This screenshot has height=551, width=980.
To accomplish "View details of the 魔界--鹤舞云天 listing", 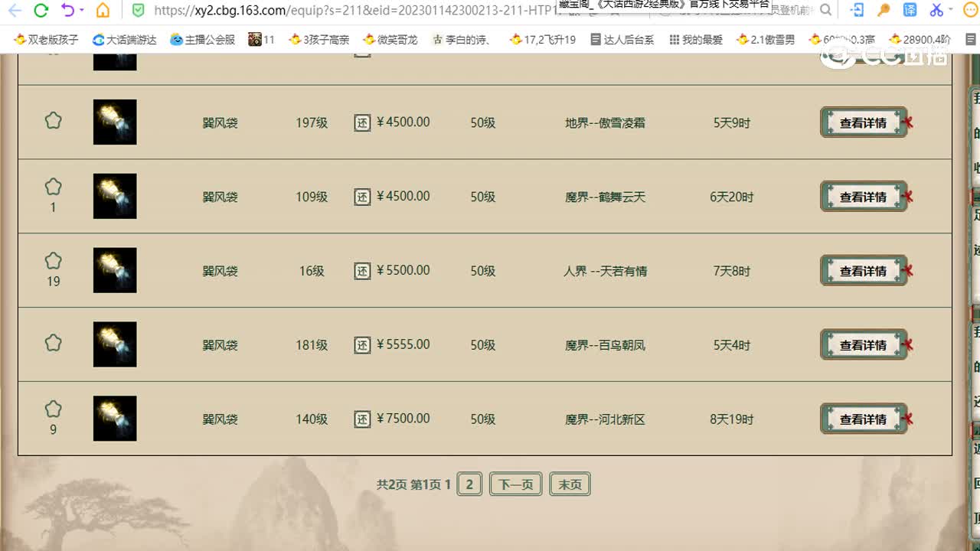I will pos(864,197).
